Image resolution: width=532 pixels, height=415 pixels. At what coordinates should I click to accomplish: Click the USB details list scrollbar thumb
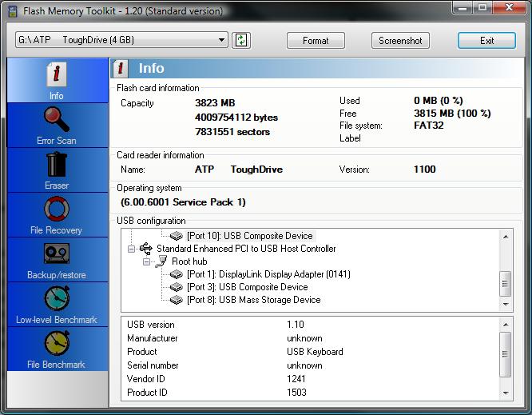click(506, 354)
